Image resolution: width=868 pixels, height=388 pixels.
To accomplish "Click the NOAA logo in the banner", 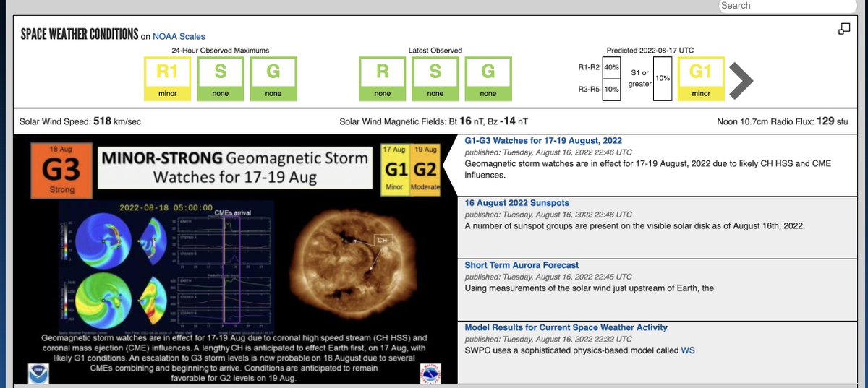I will (x=39, y=374).
